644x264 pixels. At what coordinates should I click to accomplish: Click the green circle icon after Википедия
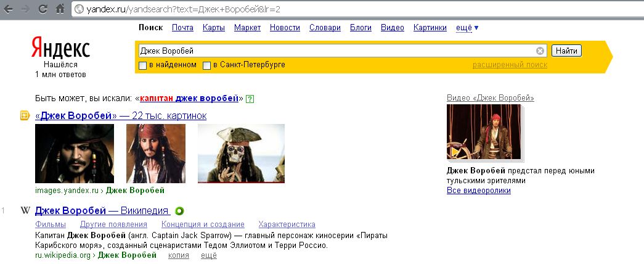coord(179,211)
